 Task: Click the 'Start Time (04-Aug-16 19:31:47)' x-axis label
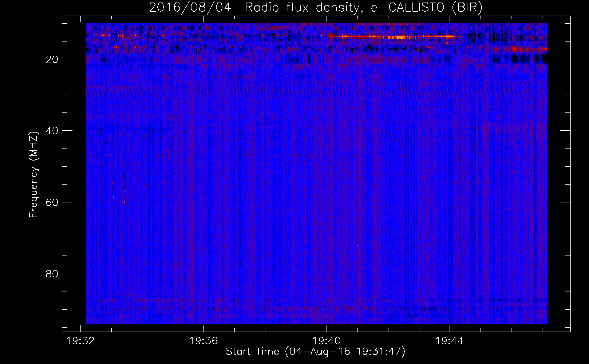[316, 352]
